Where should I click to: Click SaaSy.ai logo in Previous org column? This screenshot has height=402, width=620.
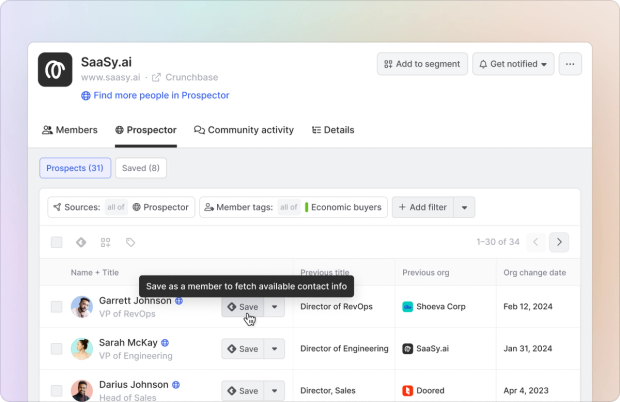click(408, 349)
